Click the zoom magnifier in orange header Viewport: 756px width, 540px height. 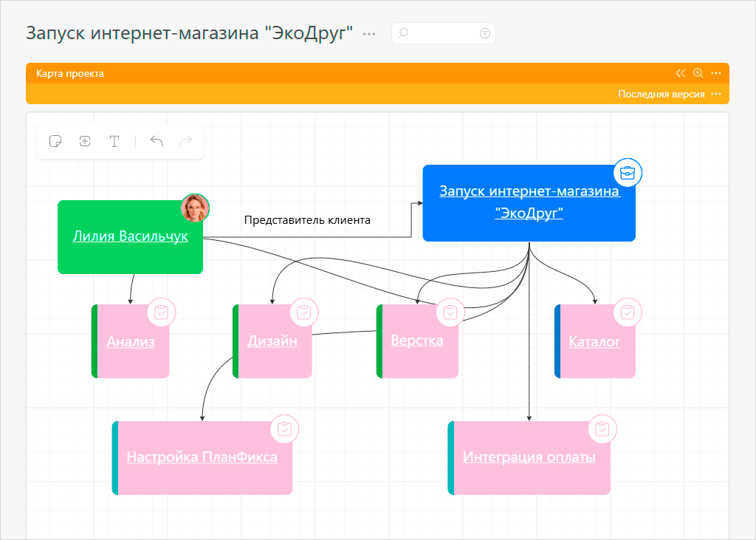coord(698,73)
